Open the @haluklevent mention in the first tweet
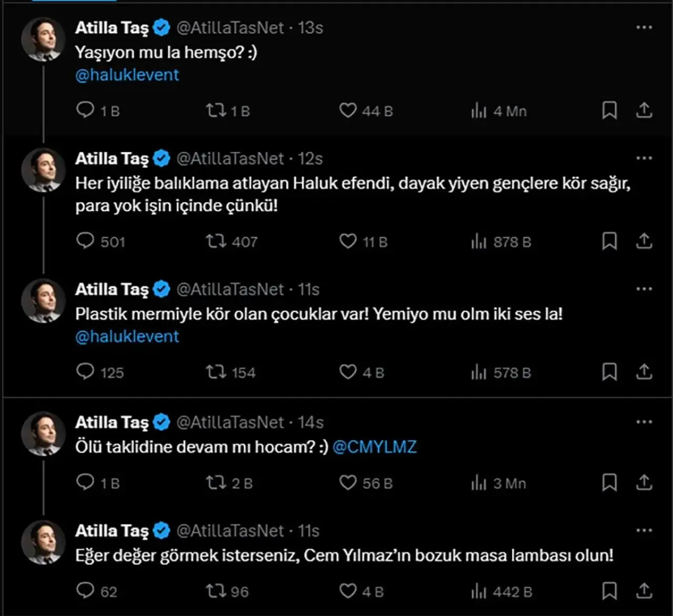This screenshot has height=616, width=673. click(x=127, y=75)
